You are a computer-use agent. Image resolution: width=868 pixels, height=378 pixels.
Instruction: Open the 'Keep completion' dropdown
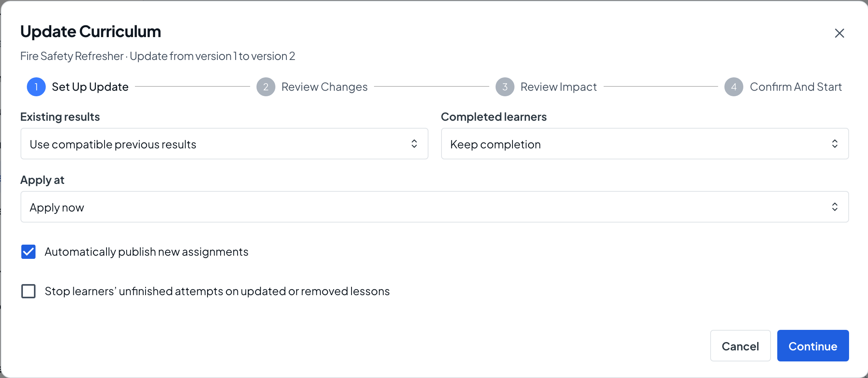[645, 144]
